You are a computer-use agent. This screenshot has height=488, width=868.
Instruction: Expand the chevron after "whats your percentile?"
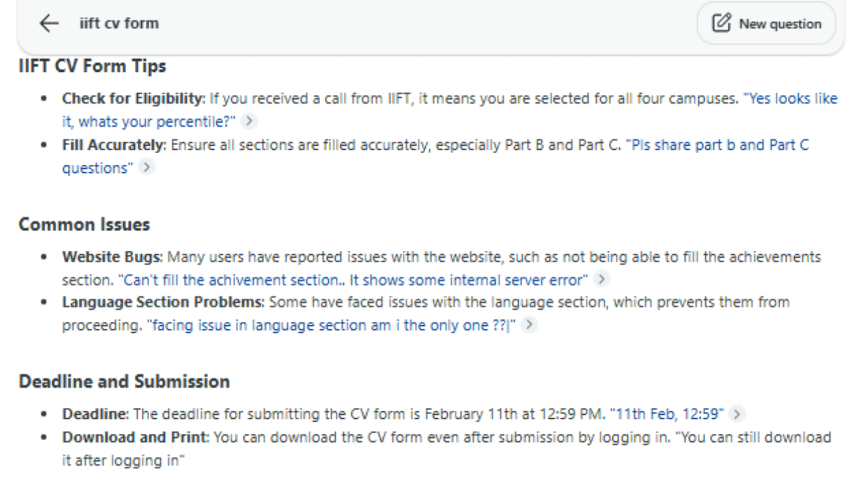pos(250,121)
